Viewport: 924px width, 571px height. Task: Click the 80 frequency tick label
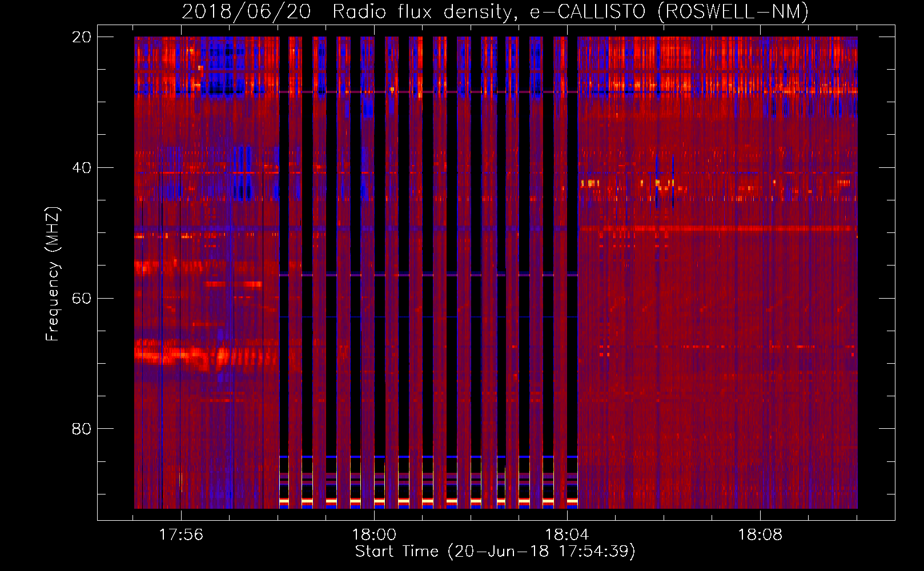81,429
